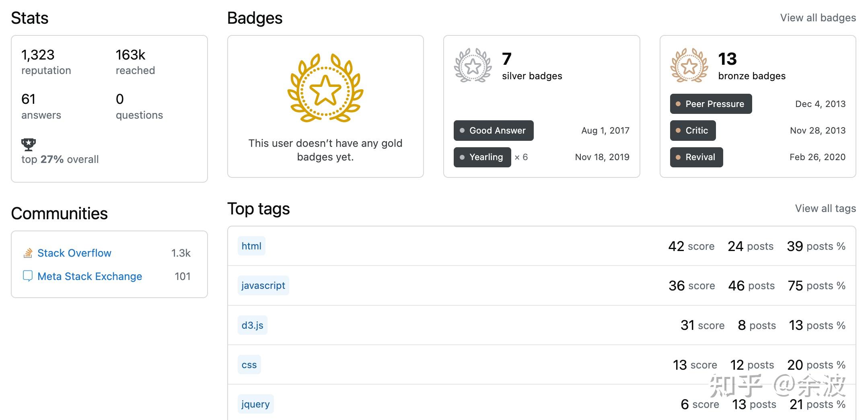
Task: Open the Meta Stack Exchange community link
Action: pyautogui.click(x=90, y=276)
